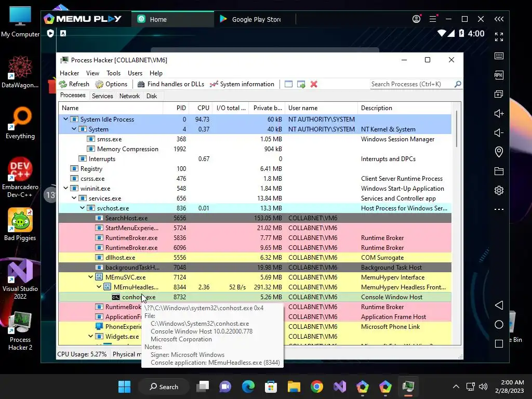Open MEmu multi-instance window icon
Image resolution: width=532 pixels, height=399 pixels.
(x=499, y=95)
